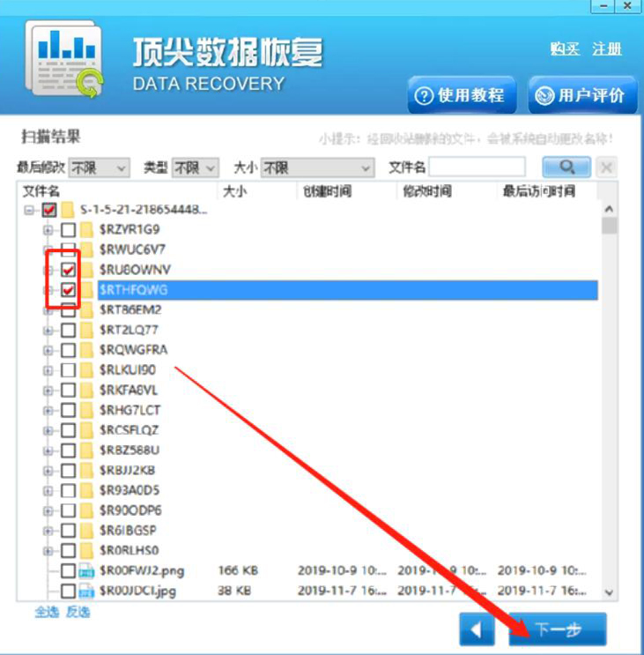Click the $R00FWJ2.png image file icon
Viewport: 644px width, 655px height.
[x=86, y=570]
